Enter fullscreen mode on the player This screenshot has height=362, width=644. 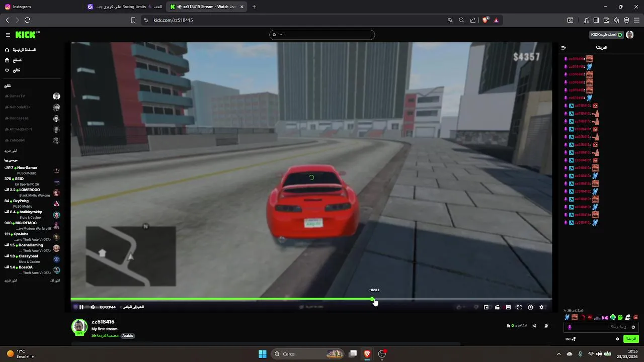519,307
